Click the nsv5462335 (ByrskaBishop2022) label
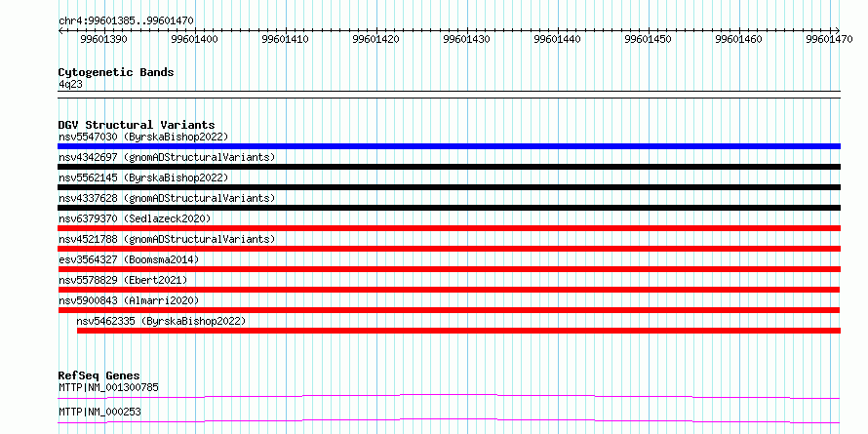Screen dimensions: 868x434 [161, 321]
